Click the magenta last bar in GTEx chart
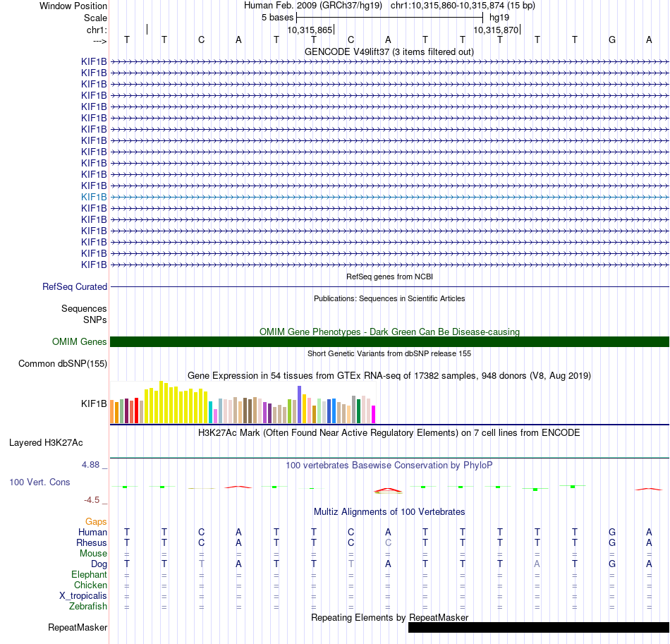The width and height of the screenshot is (670, 644). coord(374,415)
